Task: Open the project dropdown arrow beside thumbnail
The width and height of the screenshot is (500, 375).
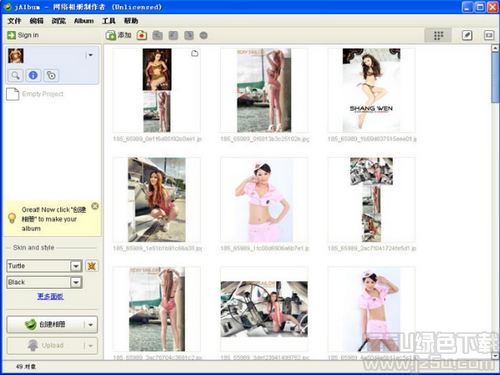Action: tap(90, 55)
